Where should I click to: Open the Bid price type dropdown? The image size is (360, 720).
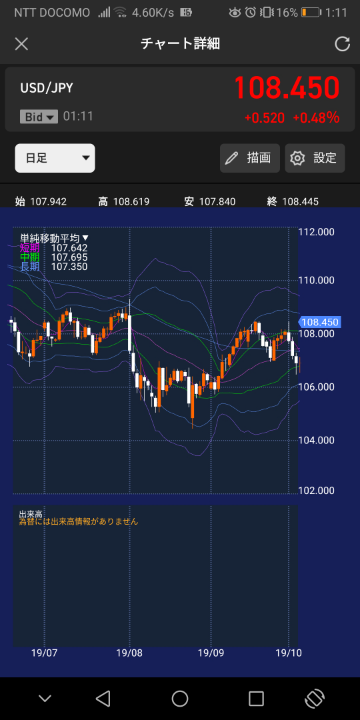pos(39,117)
